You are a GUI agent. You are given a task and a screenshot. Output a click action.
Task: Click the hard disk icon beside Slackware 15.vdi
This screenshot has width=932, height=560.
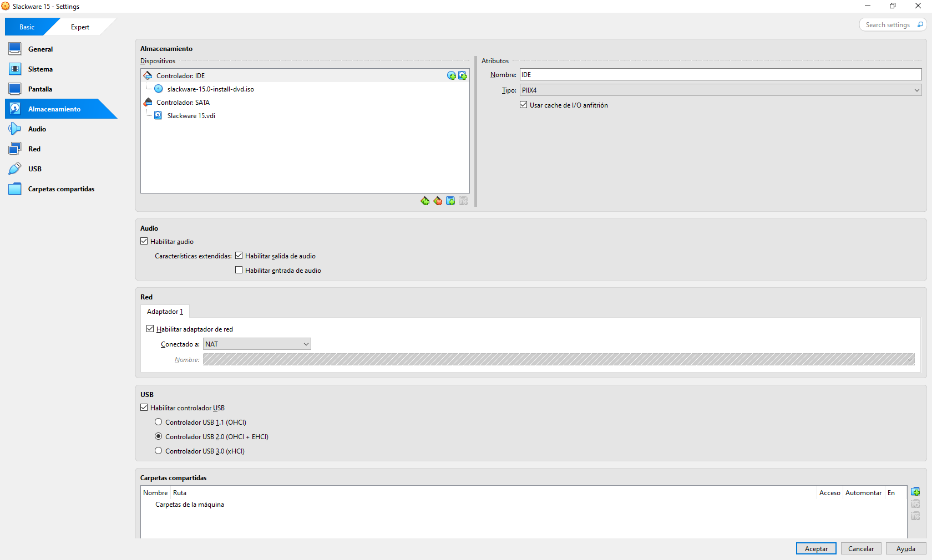158,115
